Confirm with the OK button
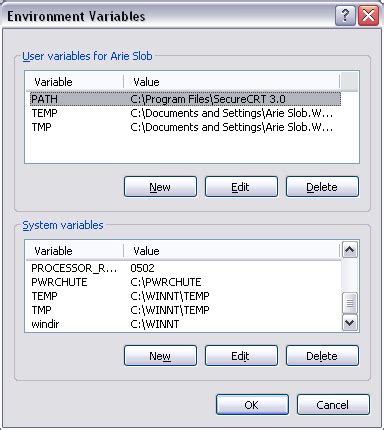 (252, 405)
